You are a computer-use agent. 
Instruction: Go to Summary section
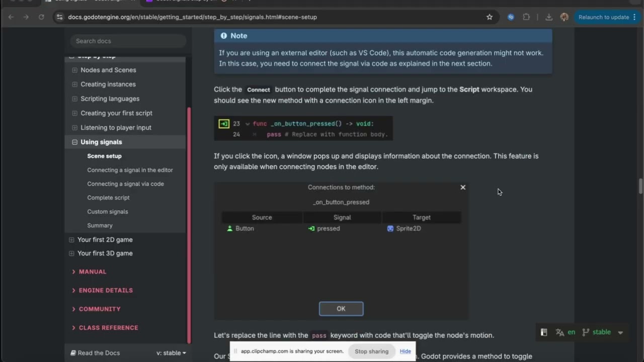coord(100,226)
